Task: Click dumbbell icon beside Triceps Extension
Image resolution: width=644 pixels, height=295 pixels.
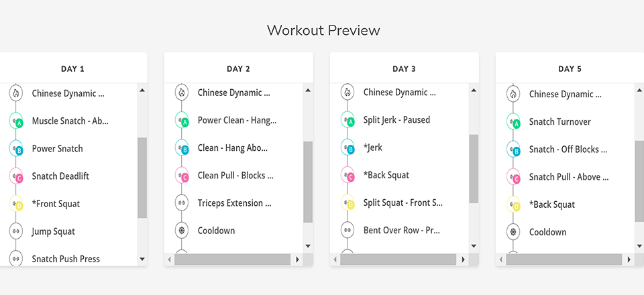Action: click(x=182, y=202)
